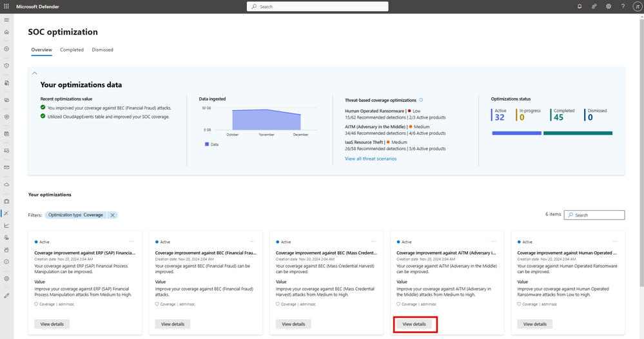The height and width of the screenshot is (339, 644).
Task: Collapse the navigation with the hamburger icon
Action: (x=6, y=20)
